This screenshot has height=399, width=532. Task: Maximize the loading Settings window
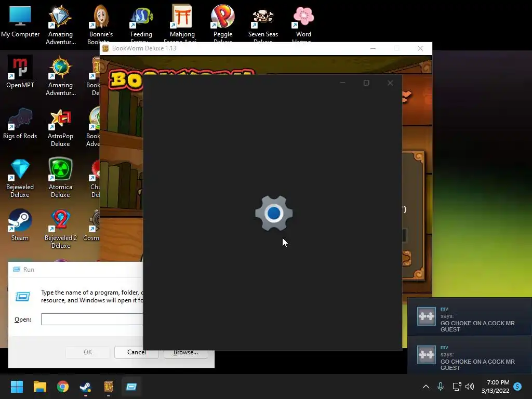366,83
